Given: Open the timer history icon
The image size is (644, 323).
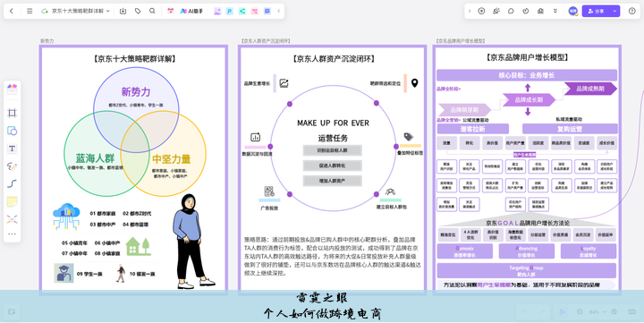Looking at the screenshot, I should pos(526,11).
